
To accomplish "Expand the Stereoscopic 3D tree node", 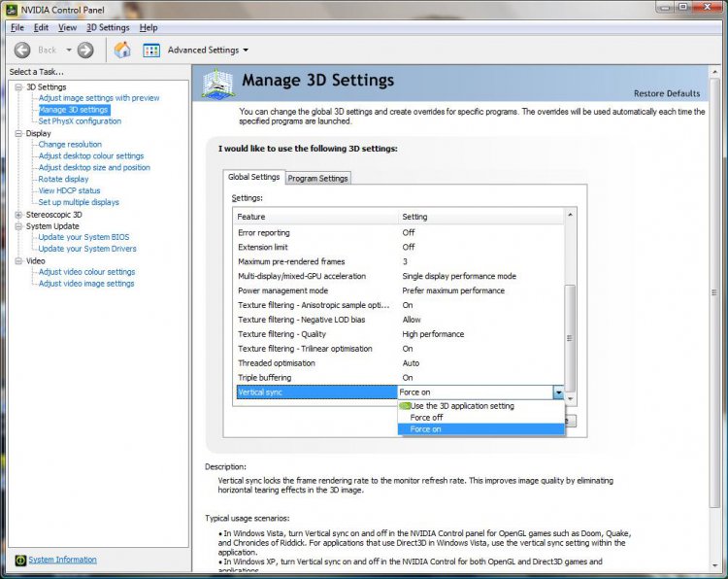I will (x=18, y=215).
